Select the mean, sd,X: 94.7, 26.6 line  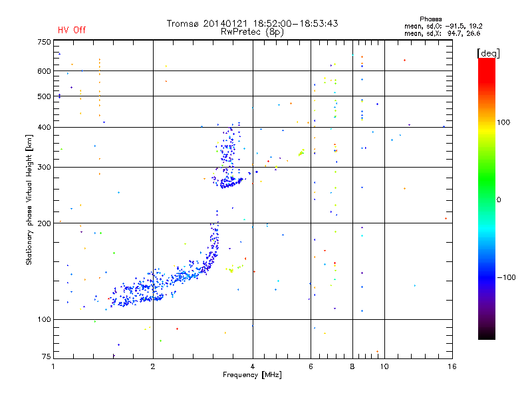(x=442, y=33)
